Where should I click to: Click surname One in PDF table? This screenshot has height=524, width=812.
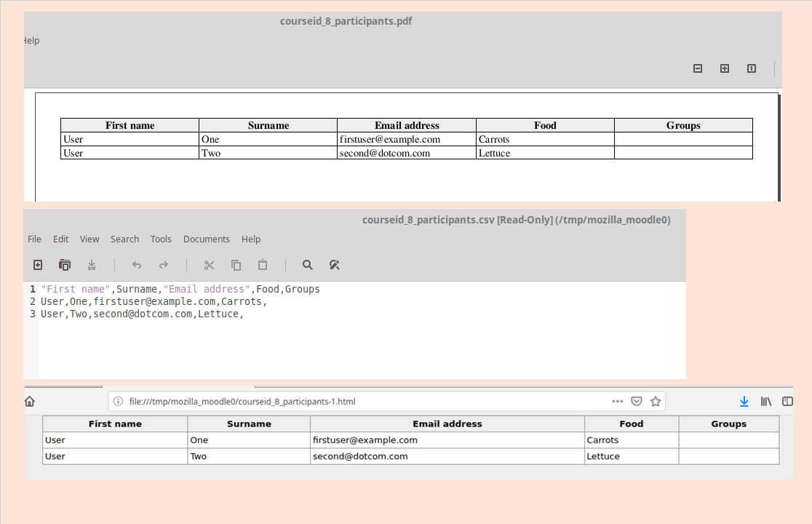point(210,139)
